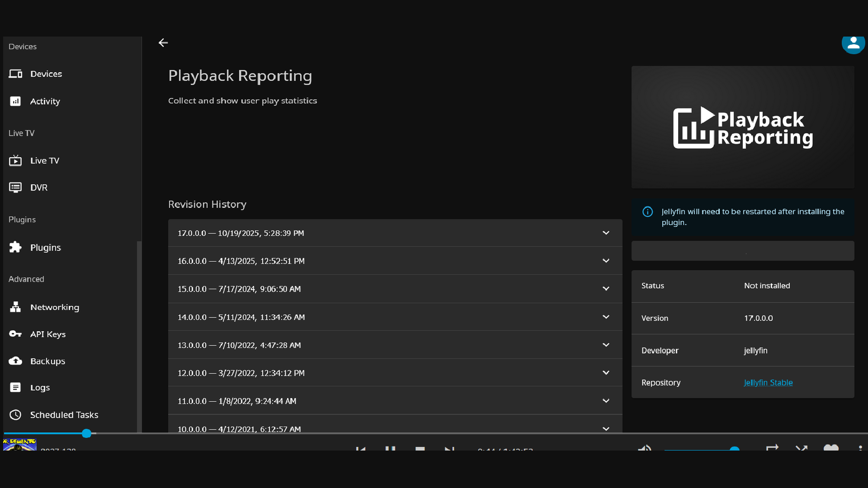The height and width of the screenshot is (488, 868).
Task: Expand revision 13.0.0.0 details
Action: (395, 345)
